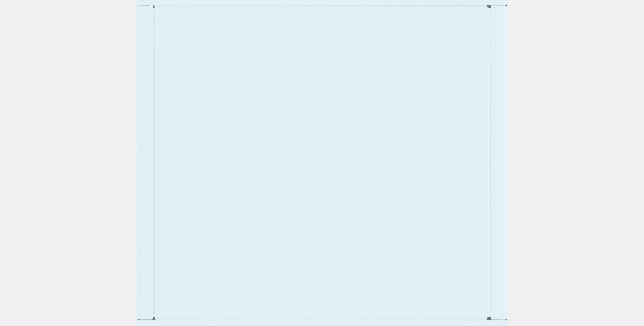644x326 pixels.
Task: Click the blue margin strip right of frame
Action: (500, 162)
